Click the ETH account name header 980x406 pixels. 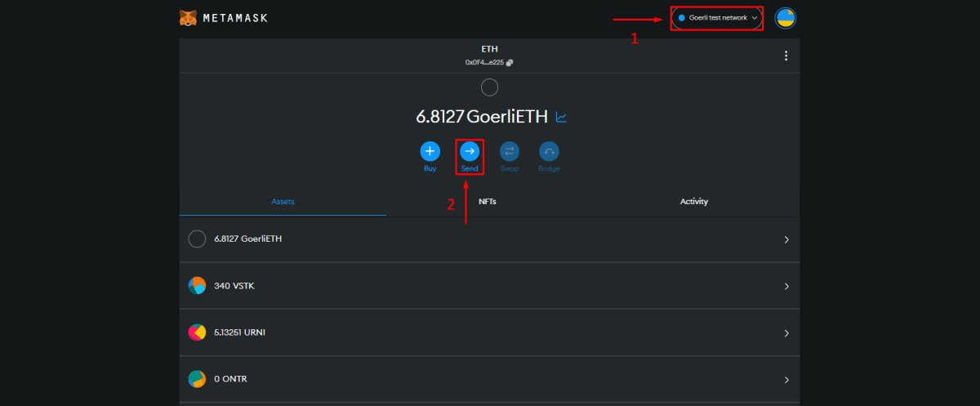pyautogui.click(x=489, y=49)
